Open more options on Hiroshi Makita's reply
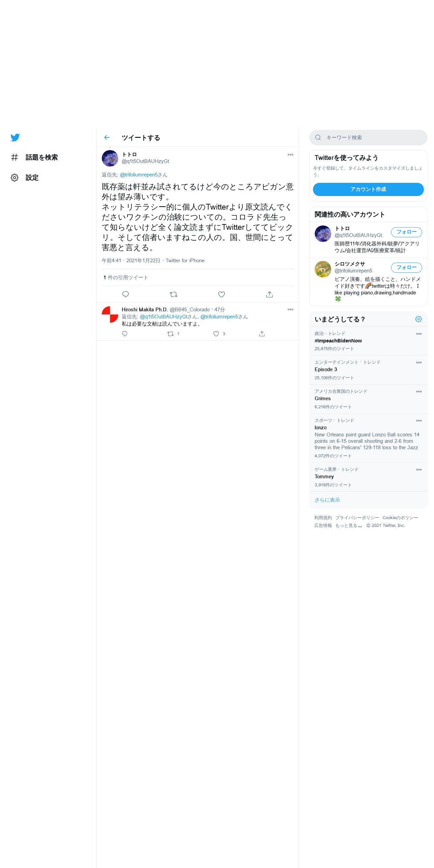434x868 pixels. click(290, 310)
